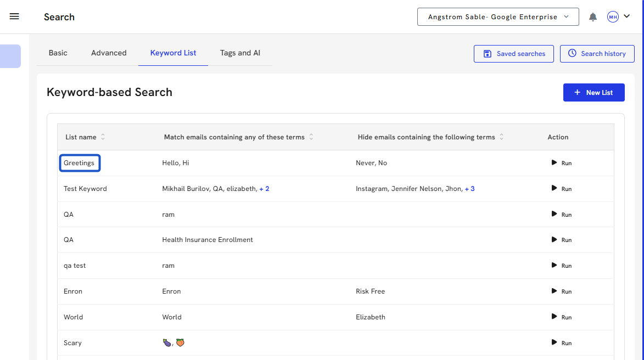This screenshot has width=644, height=360.
Task: Sort the Match emails terms column
Action: (x=311, y=137)
